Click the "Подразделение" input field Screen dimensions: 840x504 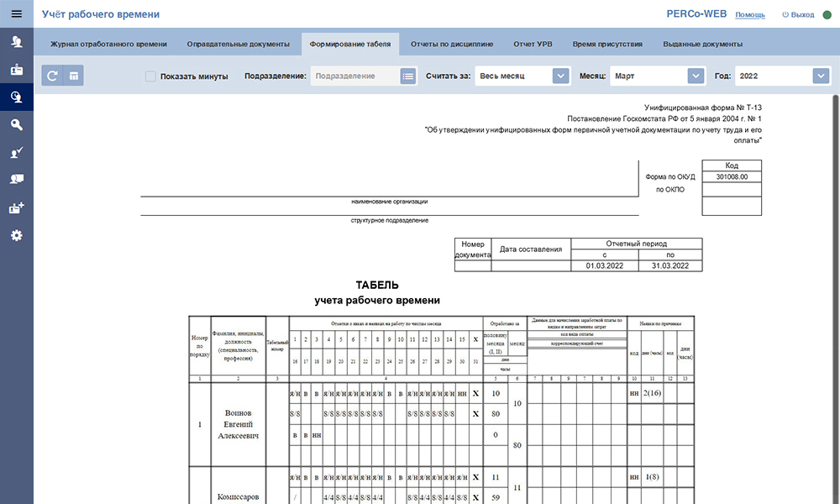(x=355, y=76)
